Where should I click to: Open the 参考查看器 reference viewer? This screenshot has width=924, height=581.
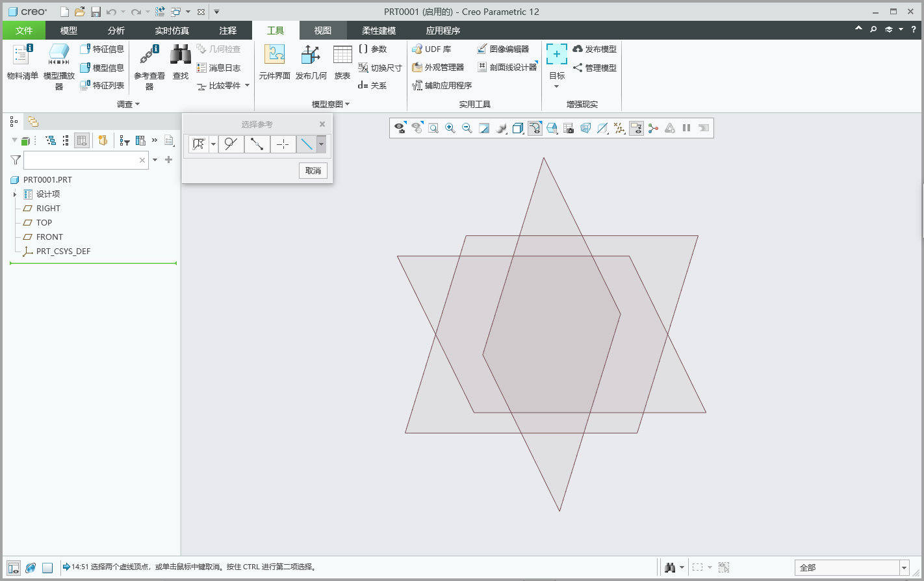149,67
